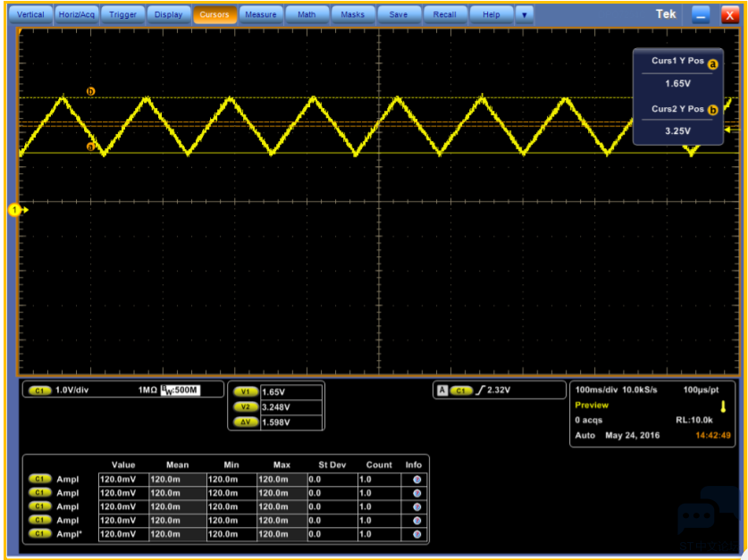Click the V2 cursor readout badge
The height and width of the screenshot is (560, 748).
[245, 407]
